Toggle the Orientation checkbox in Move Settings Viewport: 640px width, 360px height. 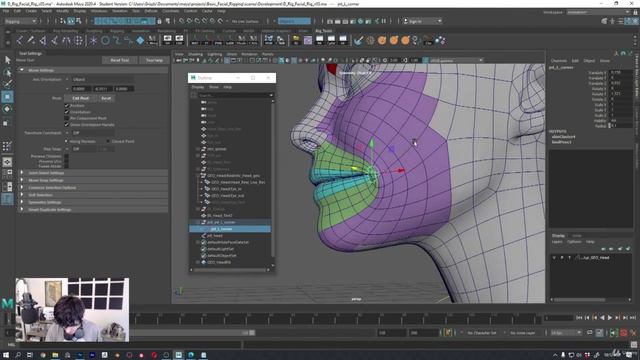tap(67, 112)
